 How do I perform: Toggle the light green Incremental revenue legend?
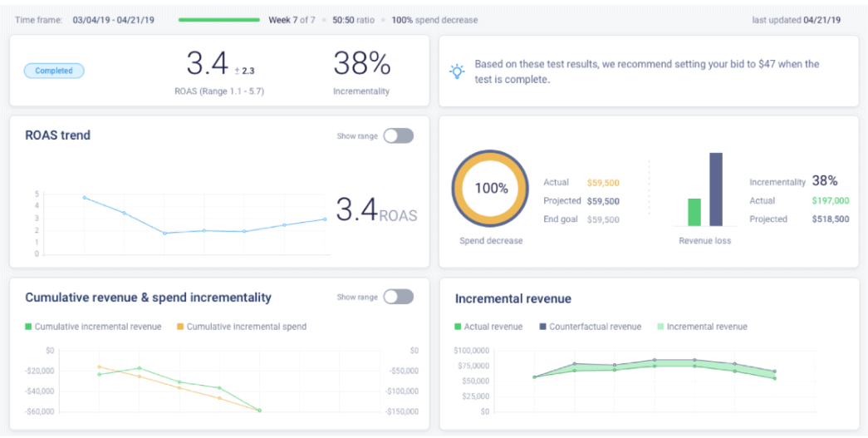[702, 327]
